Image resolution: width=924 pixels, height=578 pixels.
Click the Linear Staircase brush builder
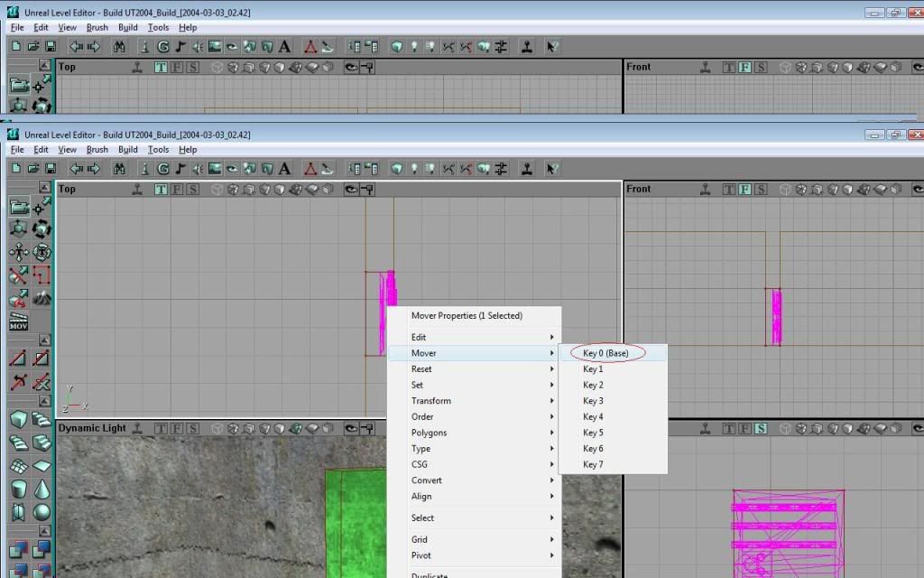click(42, 420)
